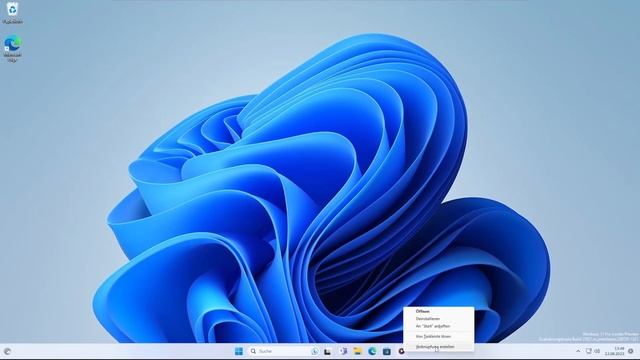Open the widgets icon at taskbar left
This screenshot has width=640, height=360.
[7, 351]
